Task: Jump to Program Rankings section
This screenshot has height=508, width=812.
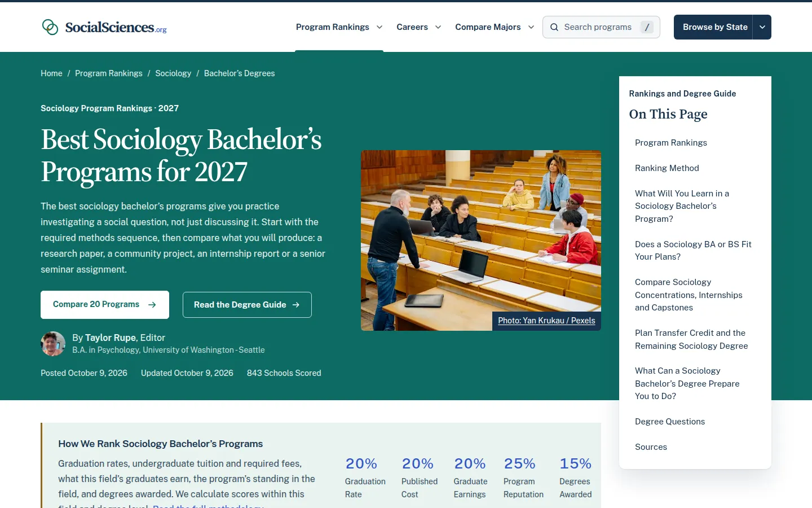Action: (x=671, y=143)
